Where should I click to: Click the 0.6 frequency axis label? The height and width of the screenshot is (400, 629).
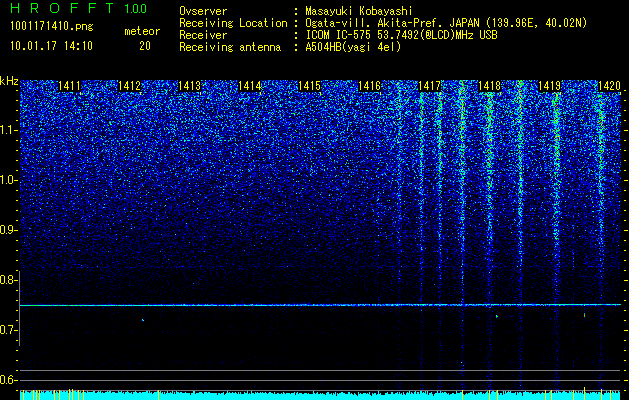(9, 380)
